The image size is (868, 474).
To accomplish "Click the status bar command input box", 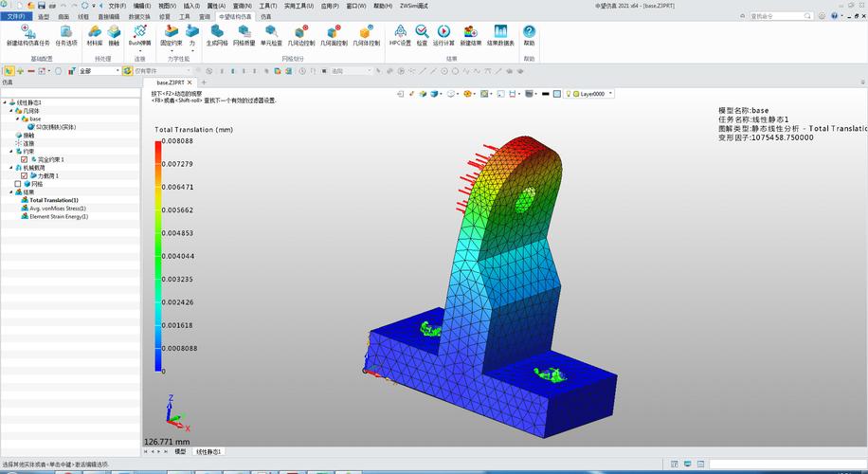I will 787,464.
